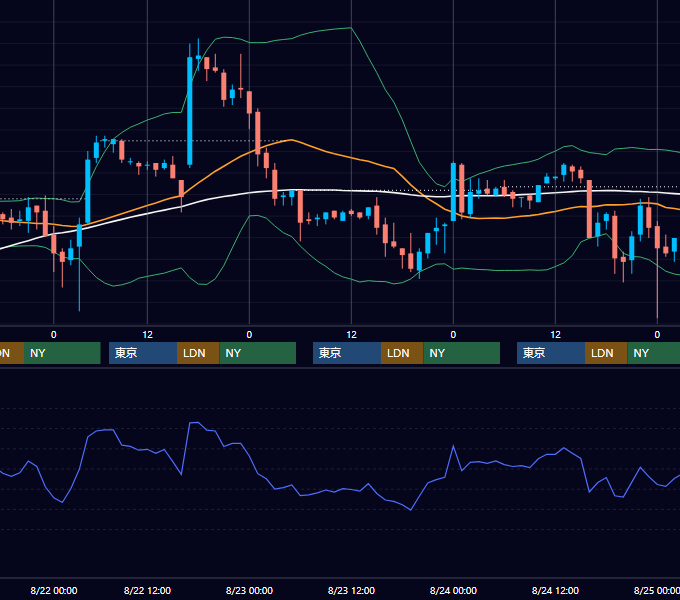The width and height of the screenshot is (680, 600).
Task: Click the 8/24 12:00 date label
Action: tap(555, 590)
